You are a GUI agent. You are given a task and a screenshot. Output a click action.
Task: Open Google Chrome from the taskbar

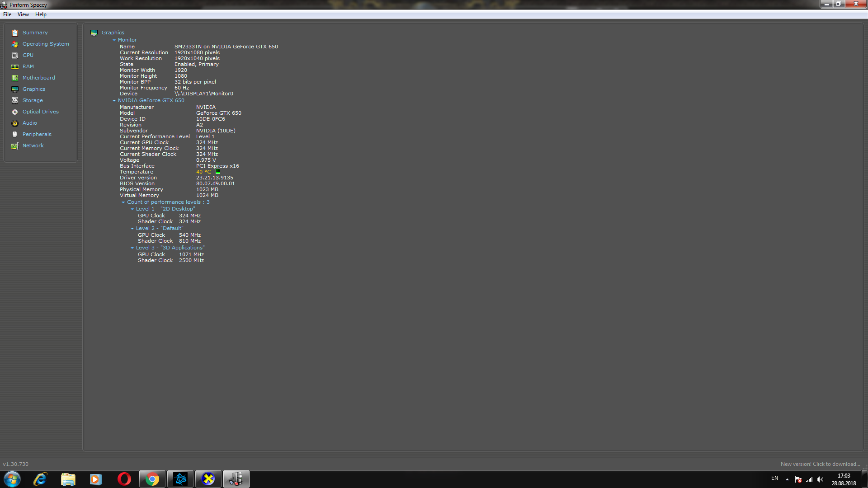point(152,479)
